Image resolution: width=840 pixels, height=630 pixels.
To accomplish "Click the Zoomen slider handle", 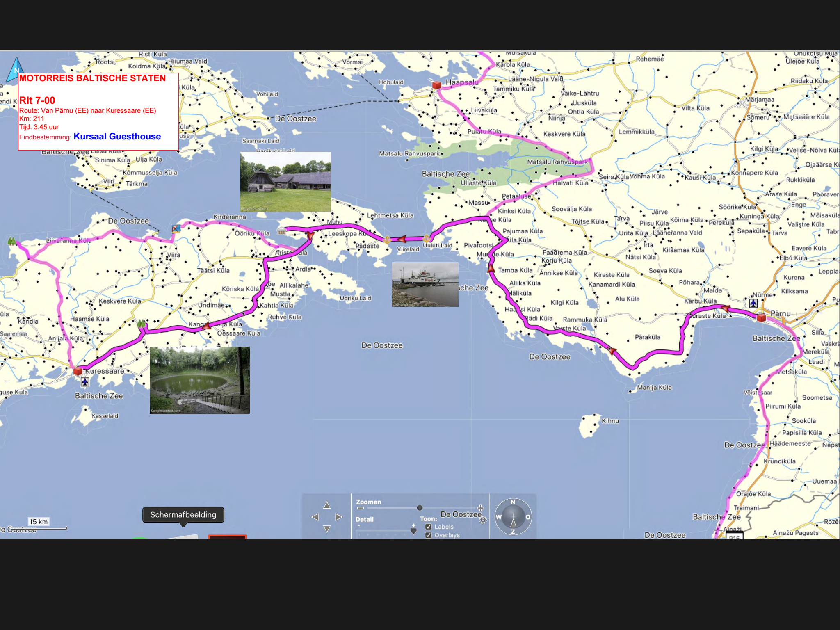I will [x=420, y=508].
